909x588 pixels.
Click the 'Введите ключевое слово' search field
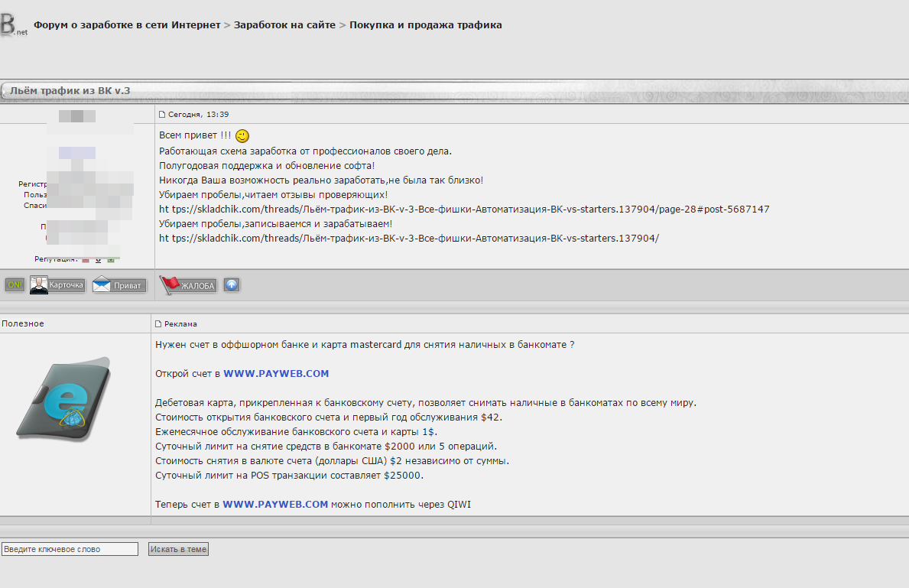(70, 549)
